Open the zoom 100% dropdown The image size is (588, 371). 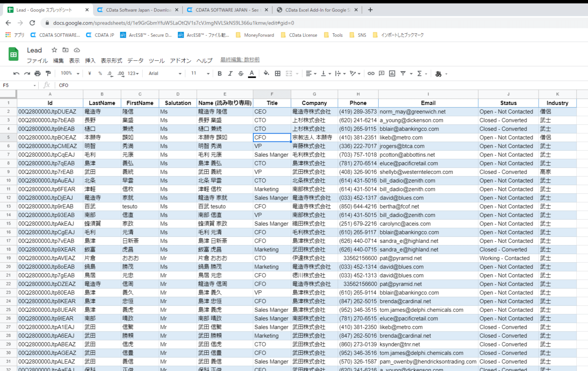(69, 73)
